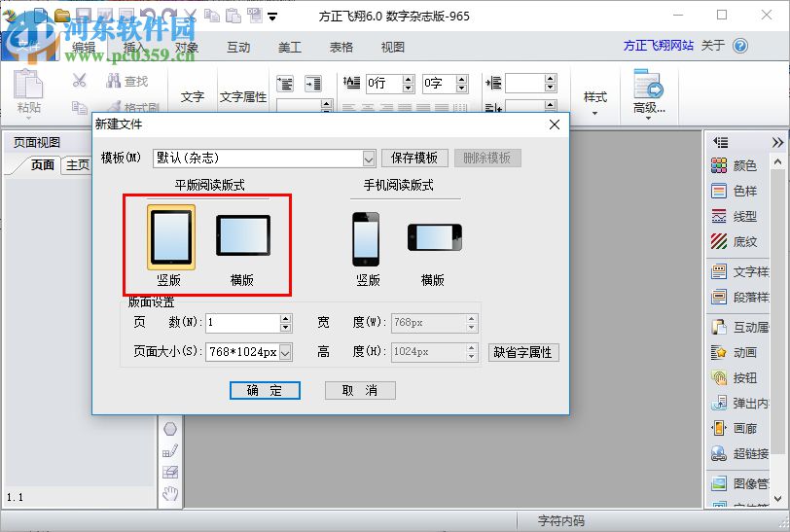Expand the right panel with double chevron

click(x=777, y=143)
